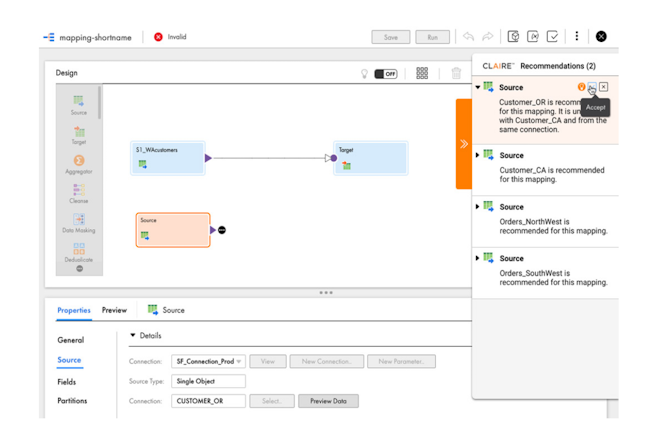
Task: Toggle the OFF recommendation switch
Action: coord(386,74)
